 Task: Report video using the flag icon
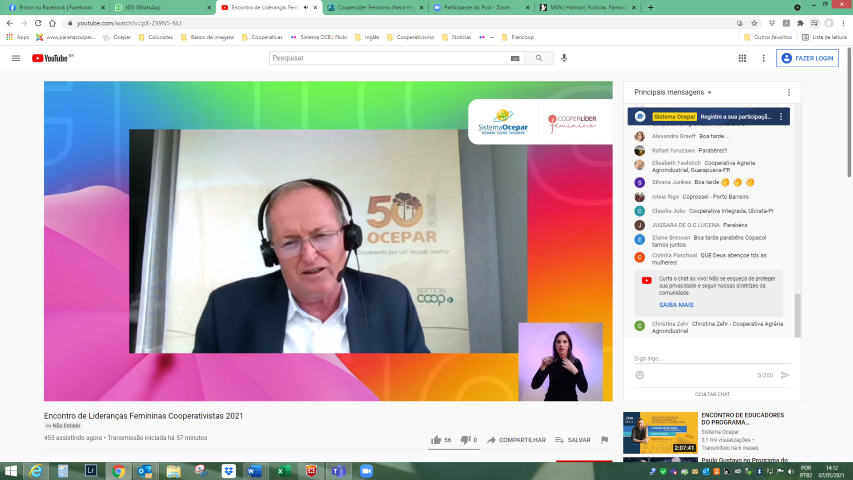604,440
